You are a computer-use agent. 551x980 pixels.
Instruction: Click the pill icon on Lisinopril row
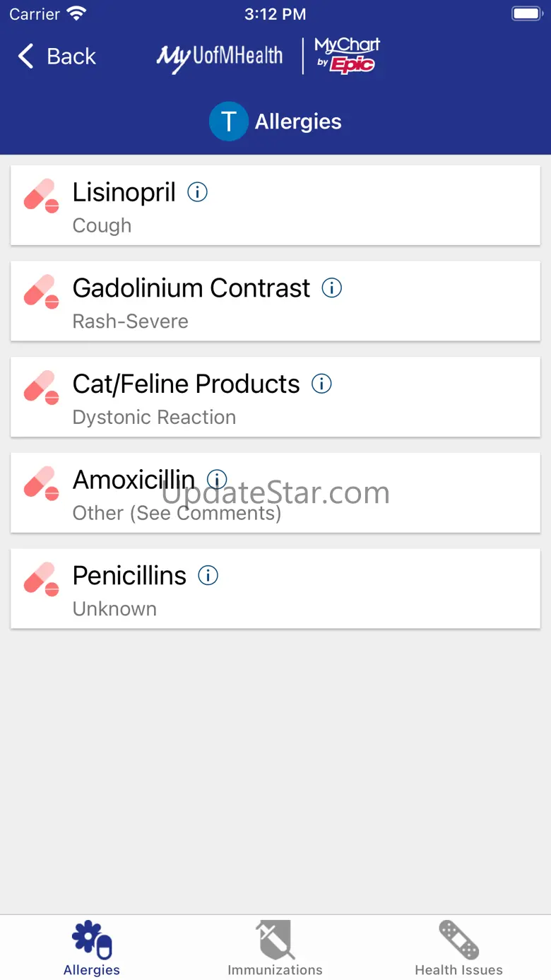click(x=42, y=196)
